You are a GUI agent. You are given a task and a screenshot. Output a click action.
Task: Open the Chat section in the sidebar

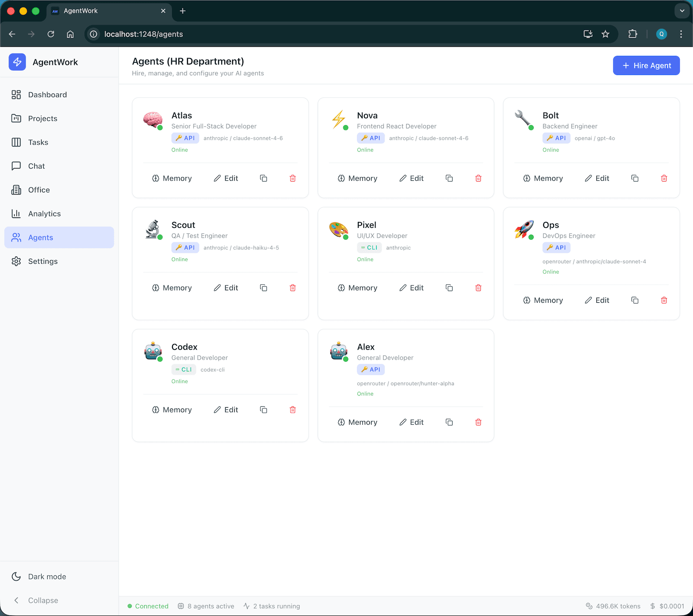36,166
